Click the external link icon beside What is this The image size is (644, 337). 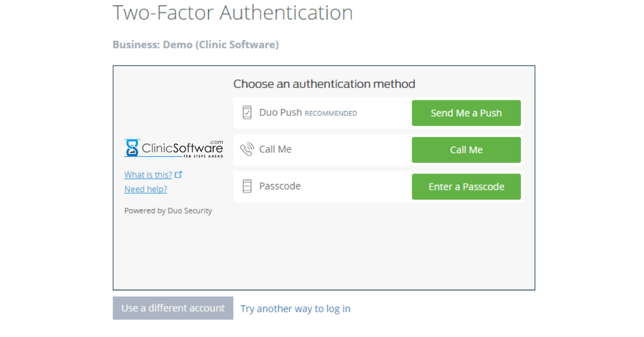pyautogui.click(x=179, y=174)
